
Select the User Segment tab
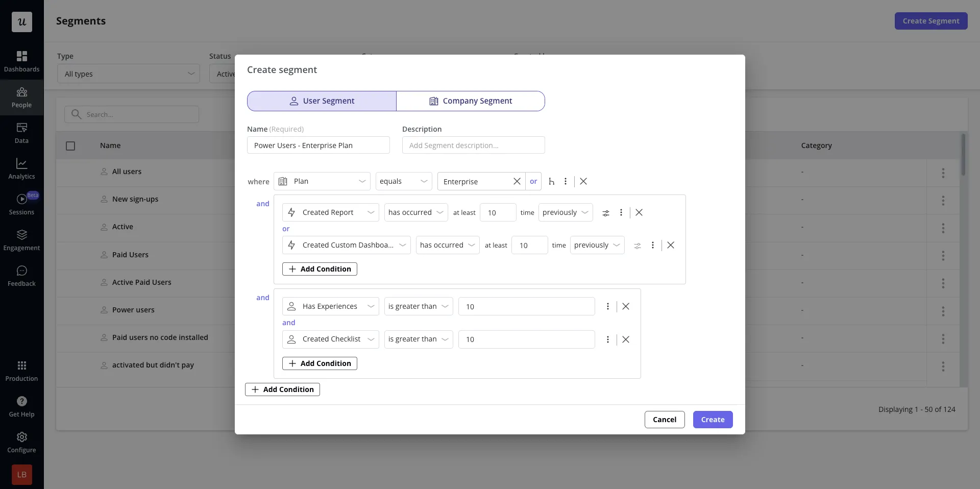(x=322, y=101)
